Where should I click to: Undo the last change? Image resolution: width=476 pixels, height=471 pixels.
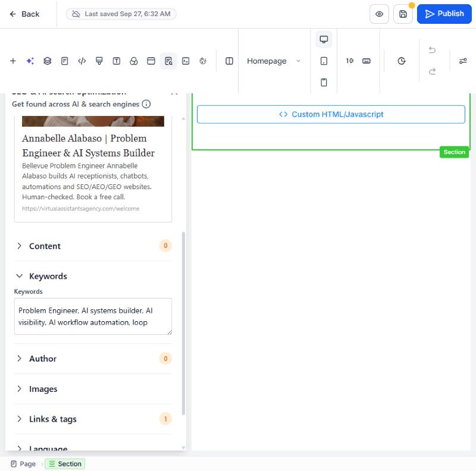pos(433,50)
